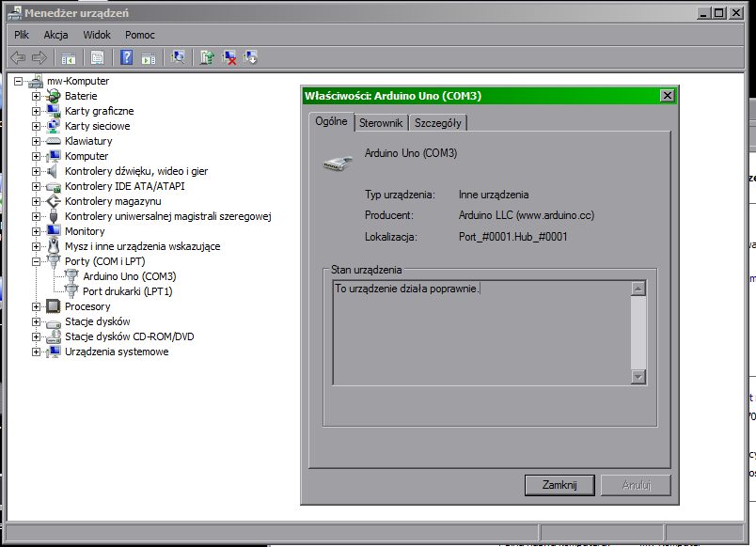
Task: Select Karty sieciowe in the device tree
Action: [x=97, y=126]
